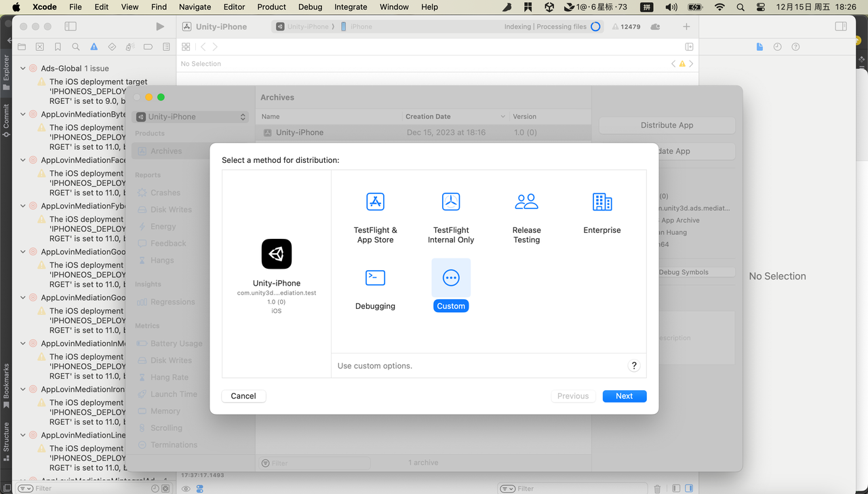The height and width of the screenshot is (494, 868).
Task: Click the Cancel button in dialog
Action: click(x=243, y=396)
